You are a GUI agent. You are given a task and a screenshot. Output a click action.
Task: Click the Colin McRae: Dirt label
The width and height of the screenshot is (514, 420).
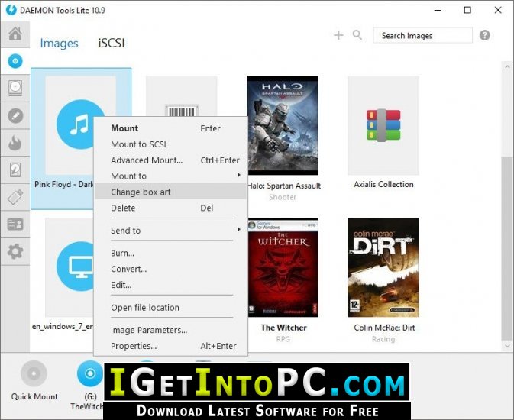(x=384, y=328)
